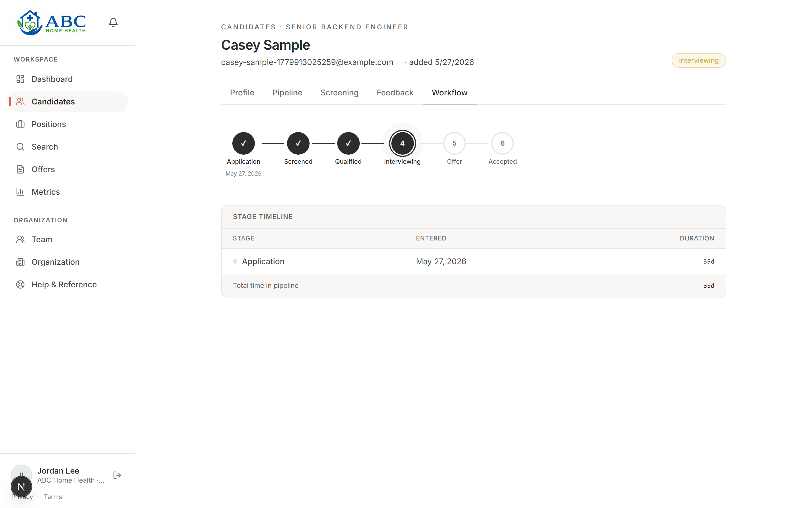The image size is (812, 508).
Task: Open Positions page
Action: 67,124
